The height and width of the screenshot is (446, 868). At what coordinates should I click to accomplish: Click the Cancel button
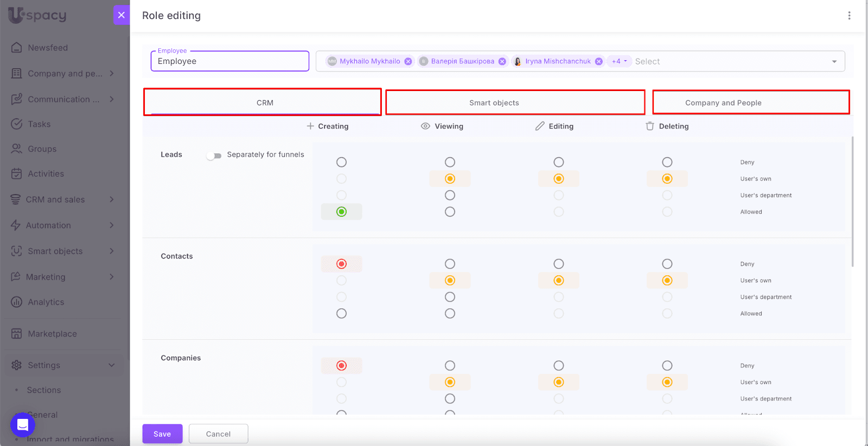point(218,434)
